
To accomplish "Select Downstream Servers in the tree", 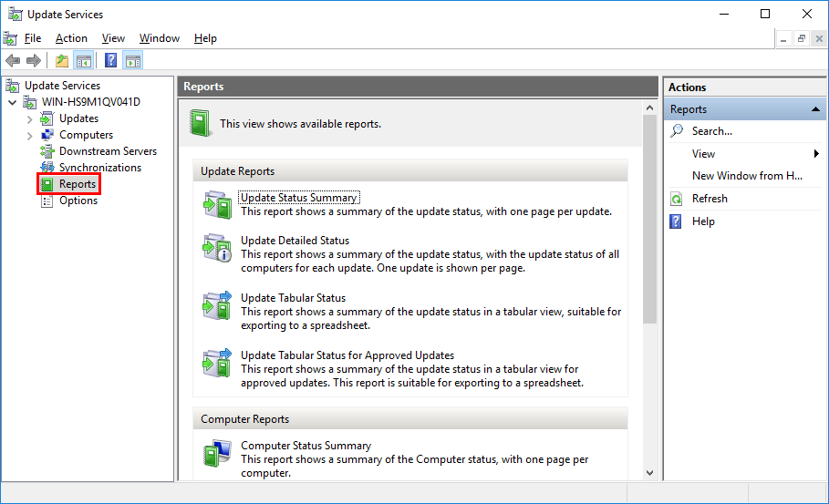I will (108, 151).
